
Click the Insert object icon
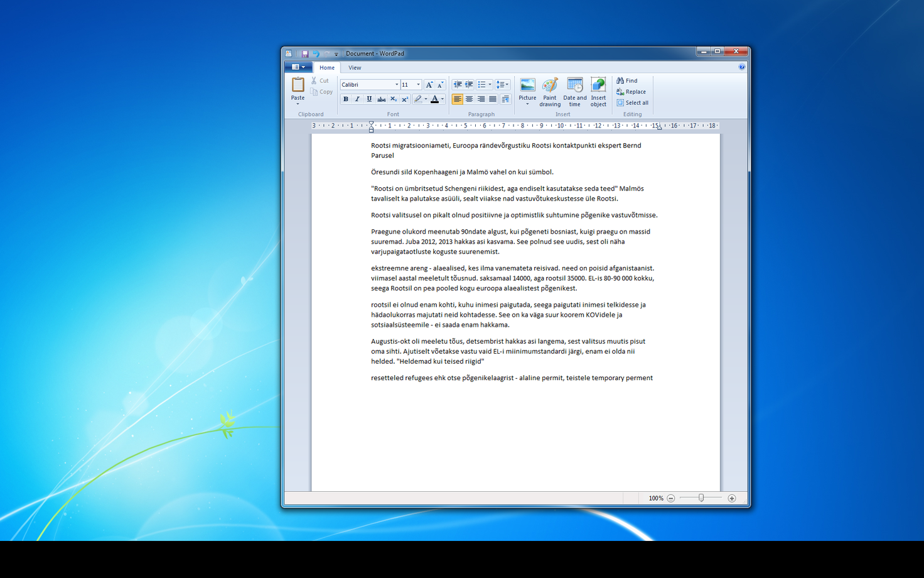[x=598, y=92]
